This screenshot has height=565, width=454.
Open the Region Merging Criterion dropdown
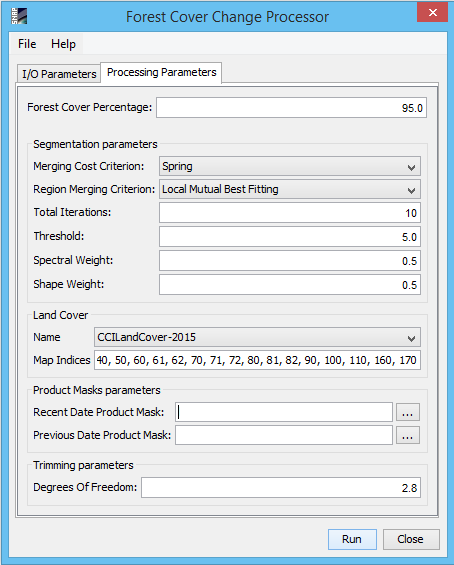[x=290, y=189]
